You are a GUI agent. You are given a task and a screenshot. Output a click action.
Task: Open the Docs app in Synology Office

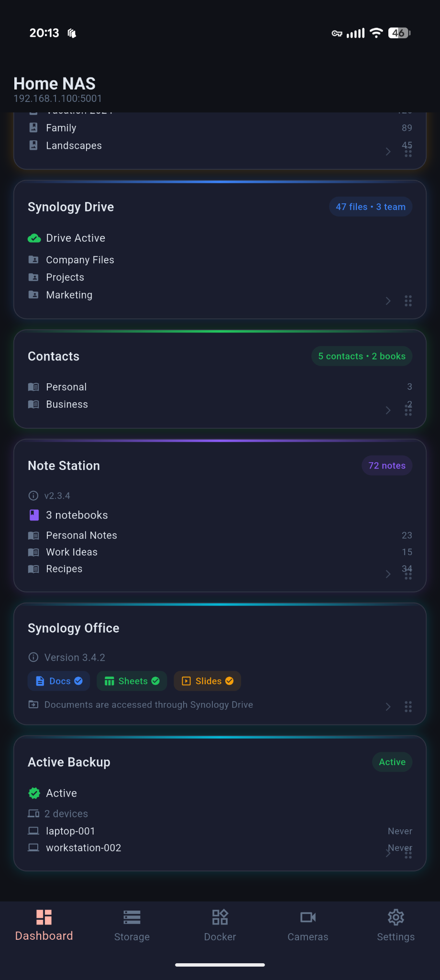click(x=58, y=680)
